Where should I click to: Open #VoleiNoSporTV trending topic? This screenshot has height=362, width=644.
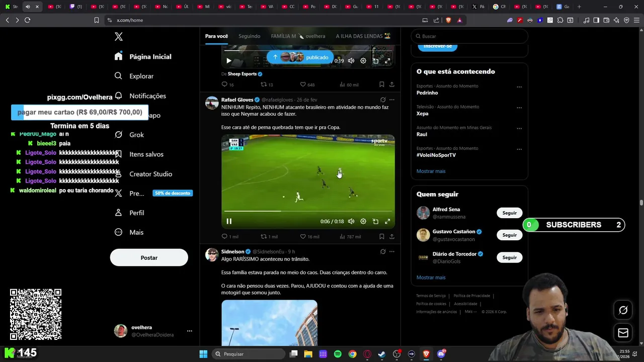point(436,155)
